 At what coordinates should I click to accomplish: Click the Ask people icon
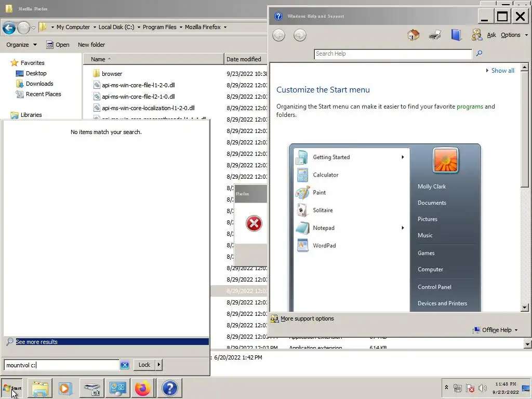tap(477, 35)
